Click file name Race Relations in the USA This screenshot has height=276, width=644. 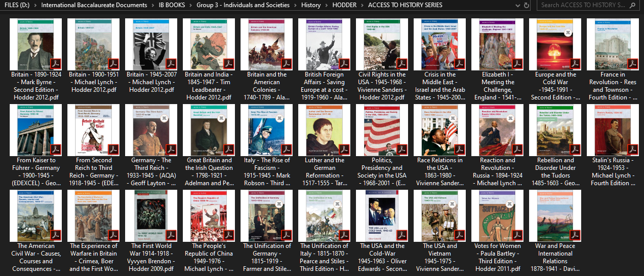tap(440, 171)
